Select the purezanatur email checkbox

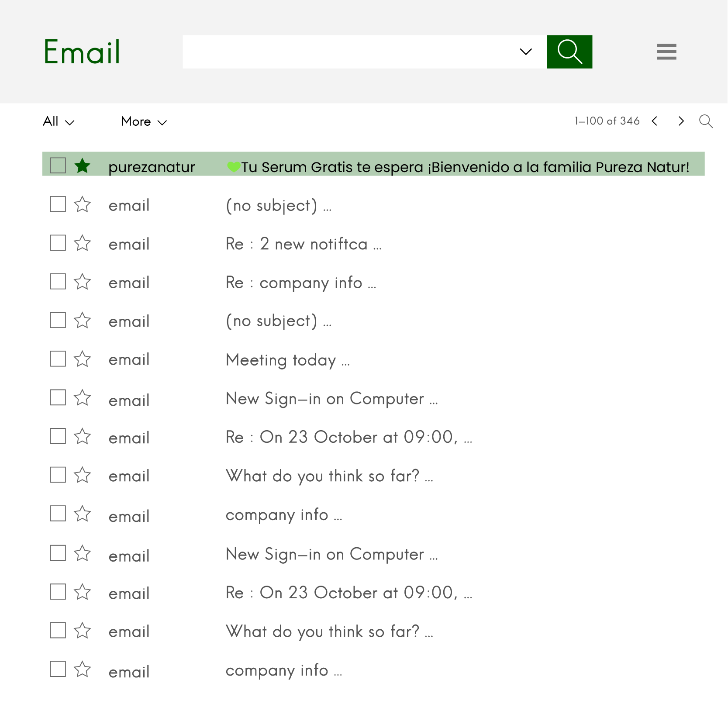tap(58, 166)
